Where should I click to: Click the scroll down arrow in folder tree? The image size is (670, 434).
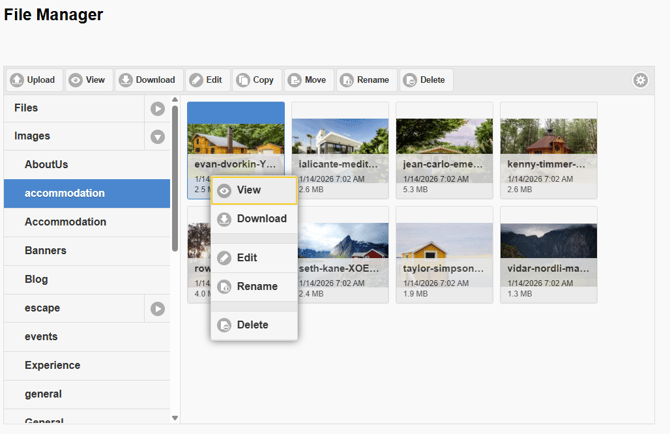(x=175, y=418)
